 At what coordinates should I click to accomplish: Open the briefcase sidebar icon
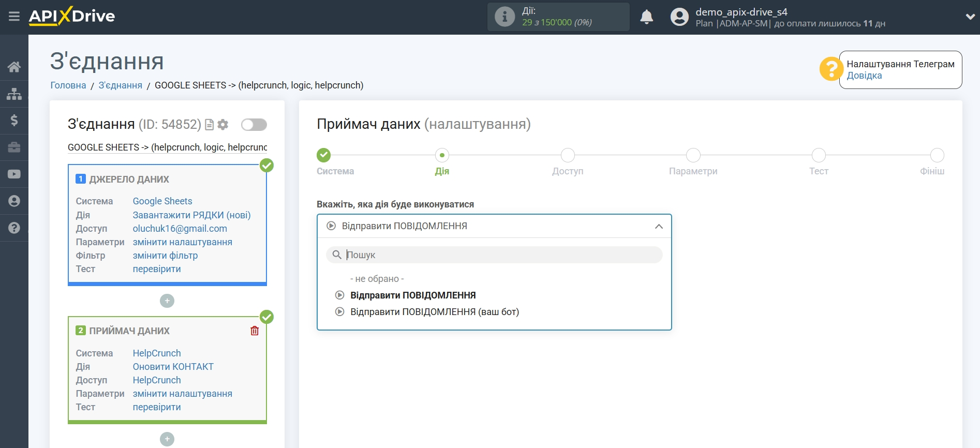coord(14,147)
